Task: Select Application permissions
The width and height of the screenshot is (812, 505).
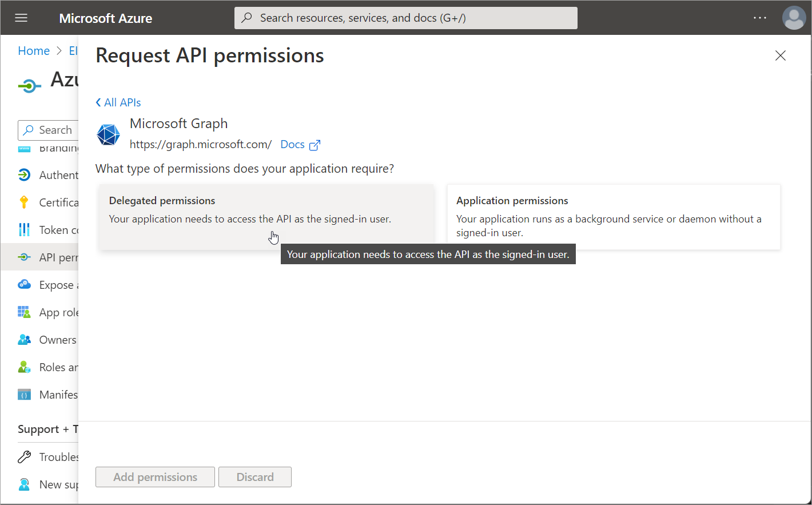Action: point(614,217)
